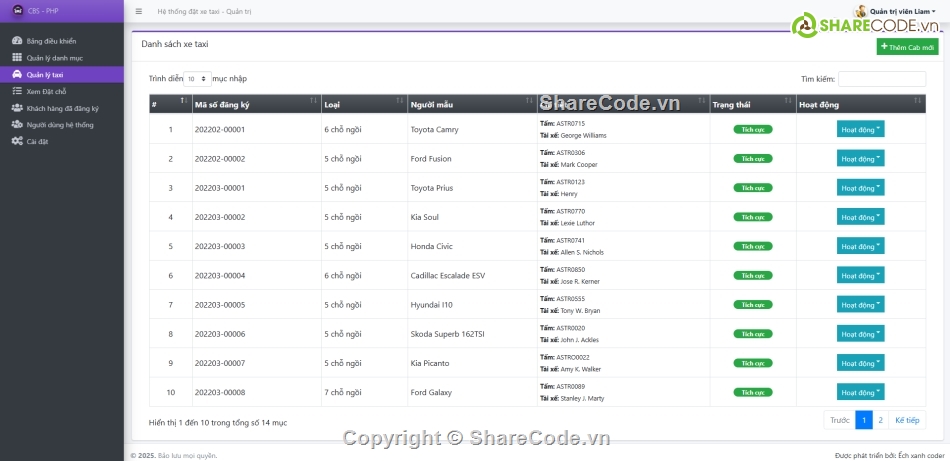Image resolution: width=950 pixels, height=461 pixels.
Task: Click model name Toyota Prius
Action: point(431,188)
